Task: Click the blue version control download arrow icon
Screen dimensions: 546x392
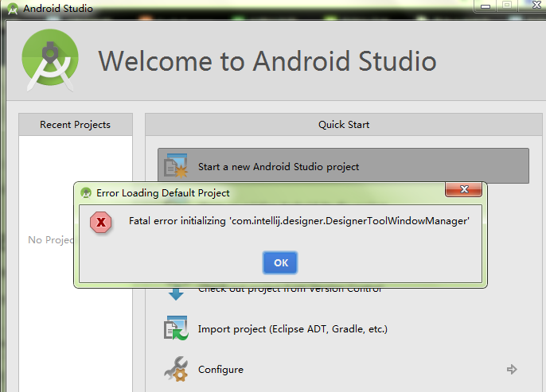Action: pyautogui.click(x=176, y=294)
